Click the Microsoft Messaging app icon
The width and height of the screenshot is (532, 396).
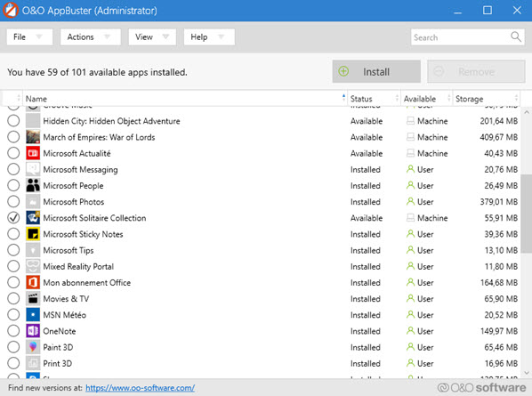tap(33, 169)
